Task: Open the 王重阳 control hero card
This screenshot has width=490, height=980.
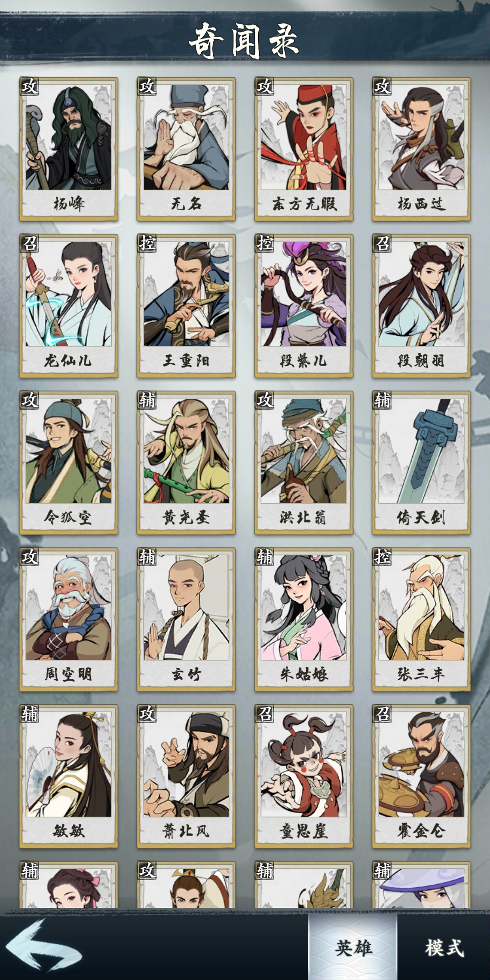Action: tap(186, 306)
